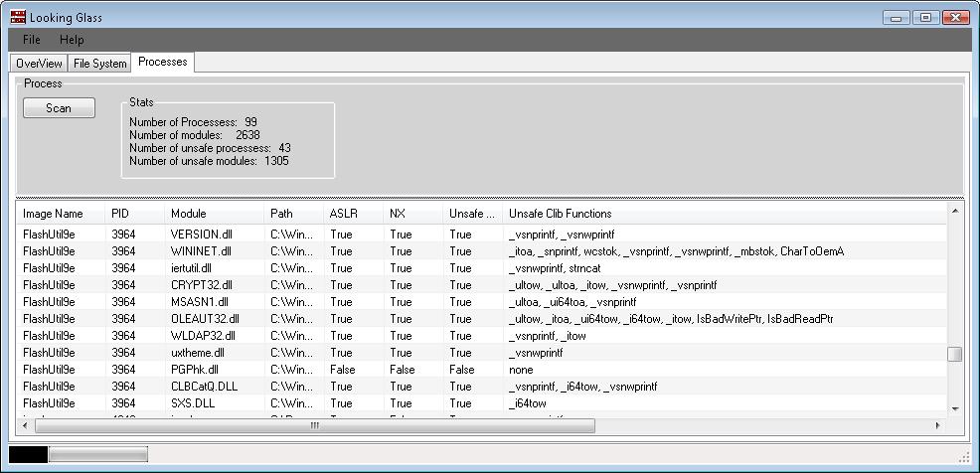Screen dimensions: 980x473
Task: Maximize the Looking Glass window
Action: coord(925,18)
